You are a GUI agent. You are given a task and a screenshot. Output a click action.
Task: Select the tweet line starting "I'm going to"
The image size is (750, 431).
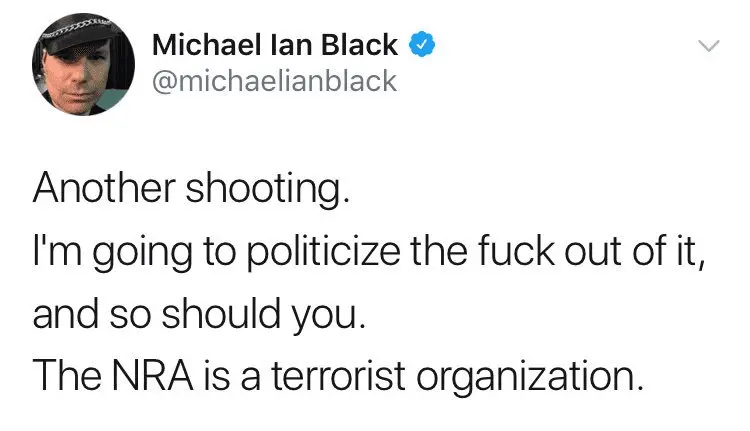(x=369, y=252)
